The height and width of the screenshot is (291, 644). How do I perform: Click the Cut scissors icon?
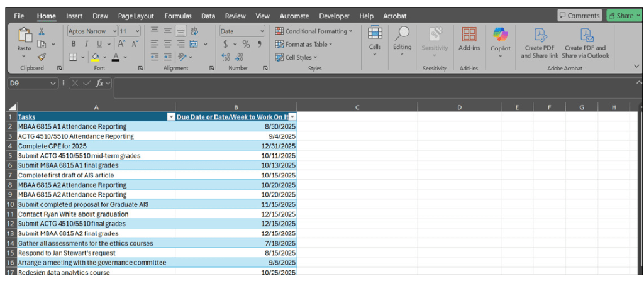point(42,31)
